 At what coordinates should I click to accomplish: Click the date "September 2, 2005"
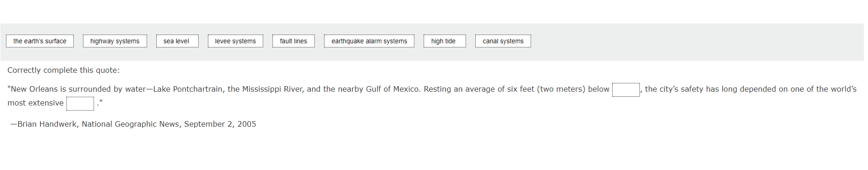pos(220,124)
